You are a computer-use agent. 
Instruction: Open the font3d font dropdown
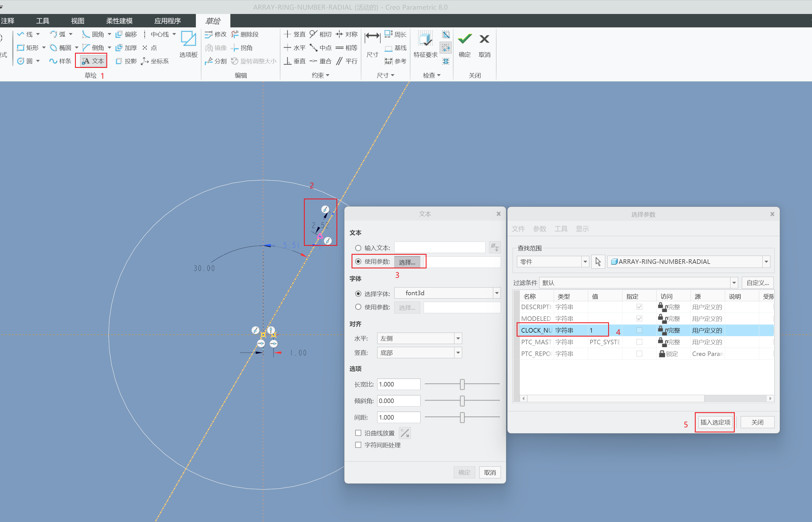(x=497, y=293)
